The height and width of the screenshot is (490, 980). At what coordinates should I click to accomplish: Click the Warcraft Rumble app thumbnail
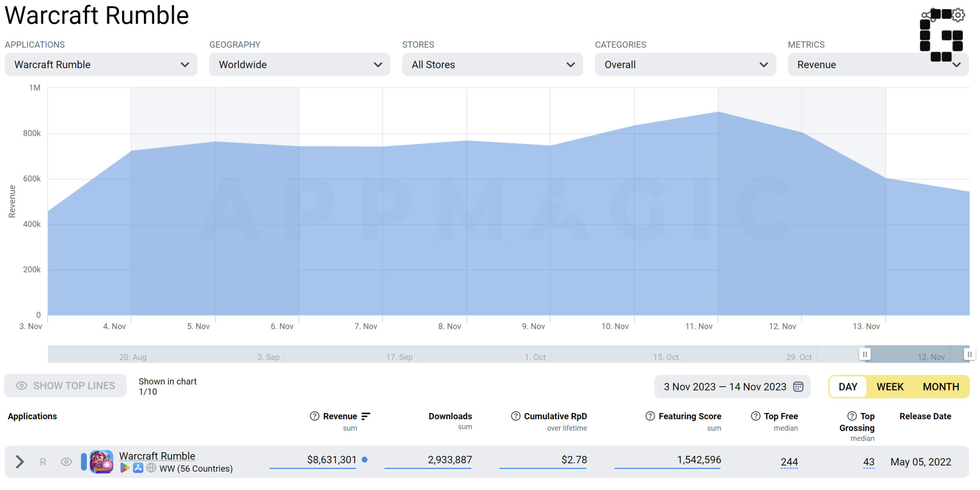pyautogui.click(x=101, y=462)
